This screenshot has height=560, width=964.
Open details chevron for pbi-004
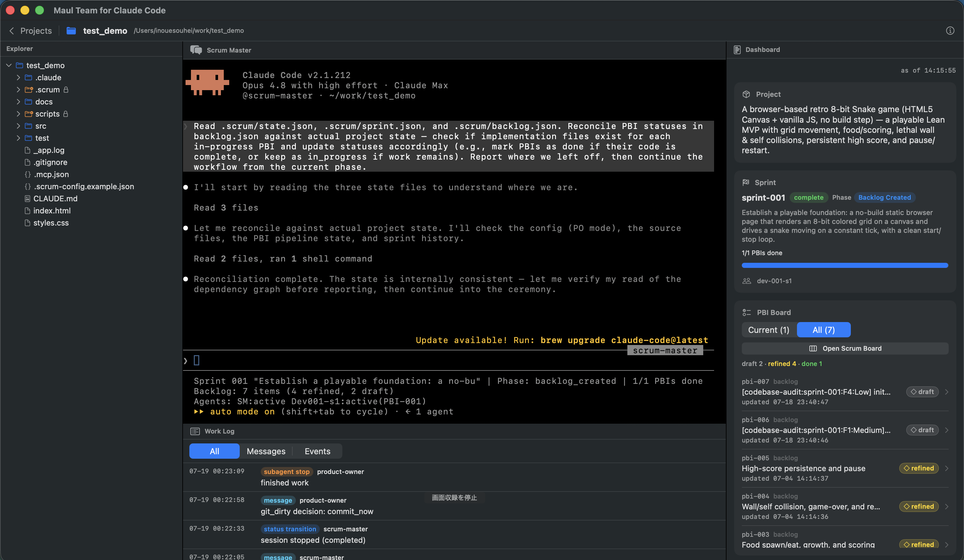pos(947,506)
